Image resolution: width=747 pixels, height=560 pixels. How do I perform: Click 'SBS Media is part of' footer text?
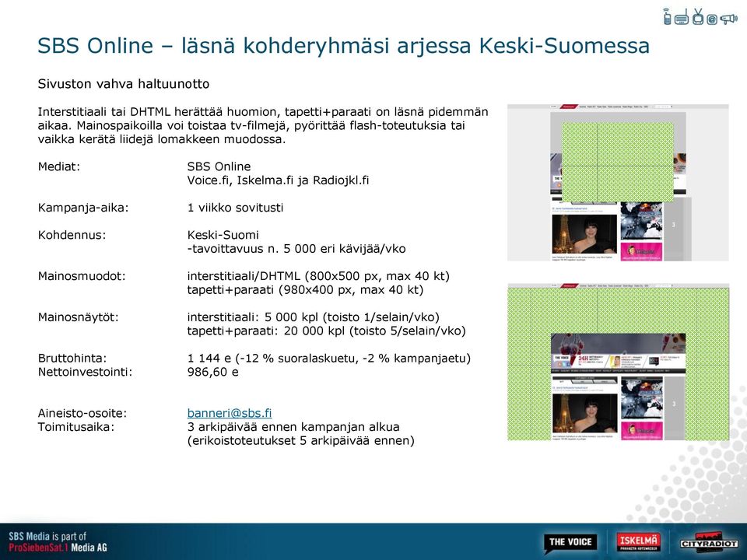pos(47,537)
